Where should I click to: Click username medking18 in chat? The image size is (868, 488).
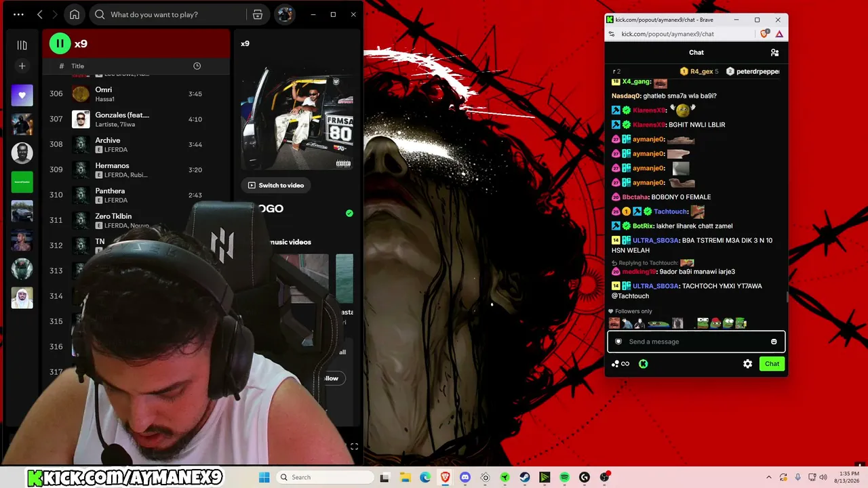pos(639,272)
